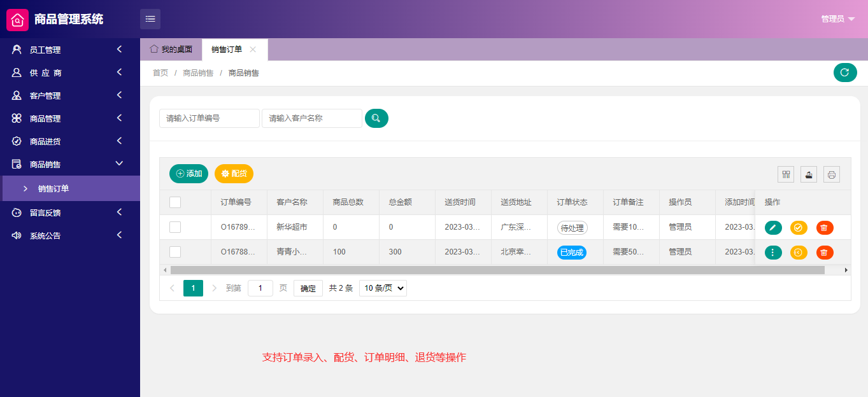
Task: Click the pink home logo icon
Action: coord(18,20)
